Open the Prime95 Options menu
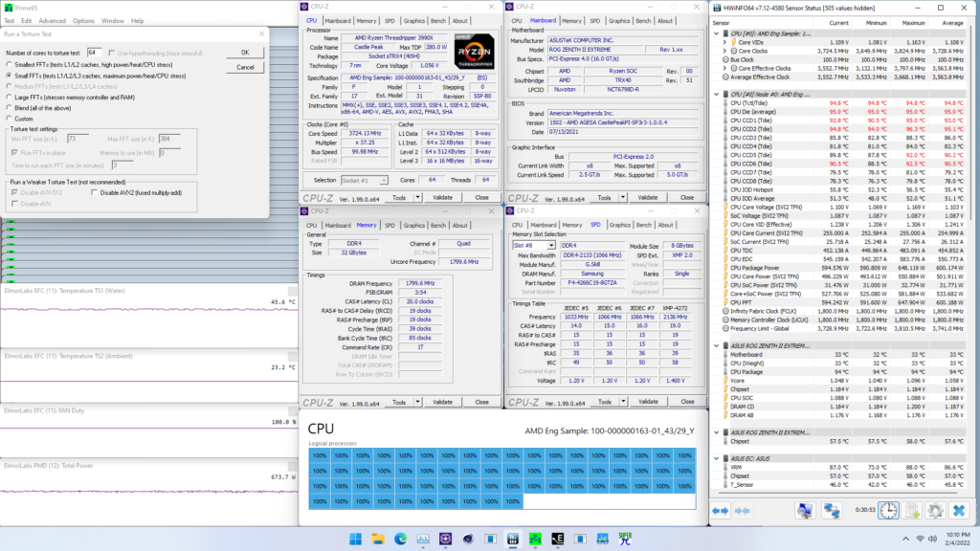980x551 pixels. point(83,21)
